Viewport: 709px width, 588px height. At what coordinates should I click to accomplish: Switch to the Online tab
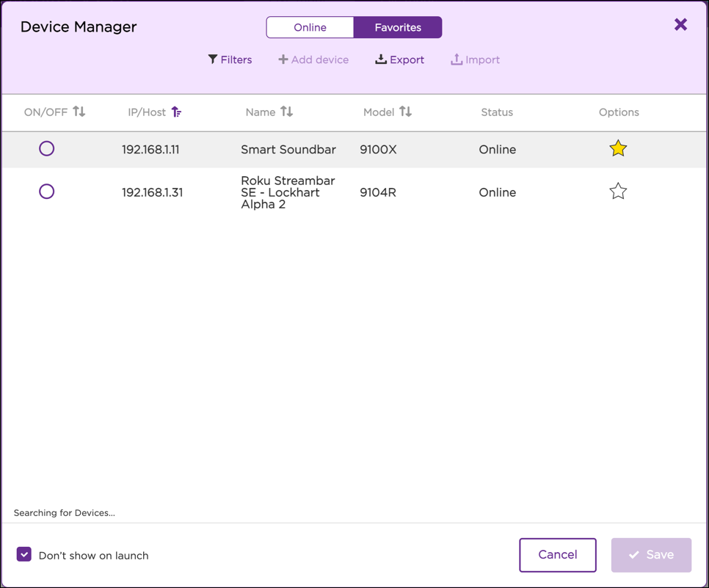click(x=310, y=28)
